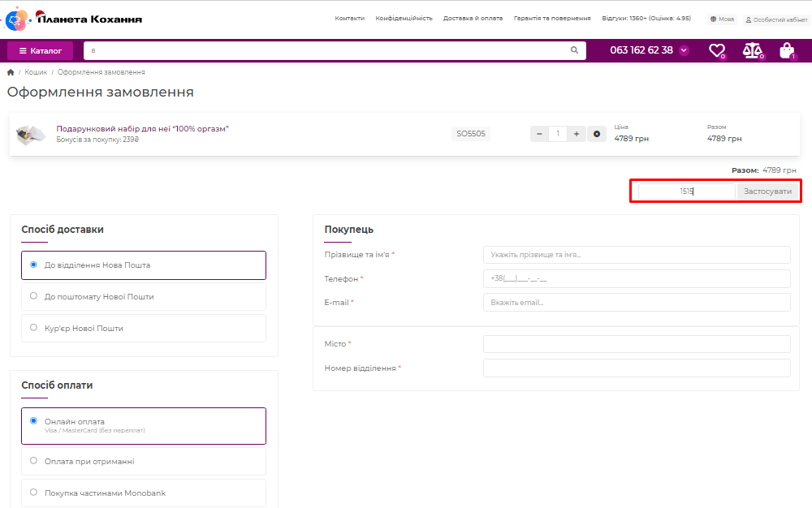Choose Покупка частинами Monobank payment
Image resolution: width=812 pixels, height=508 pixels.
coord(33,493)
